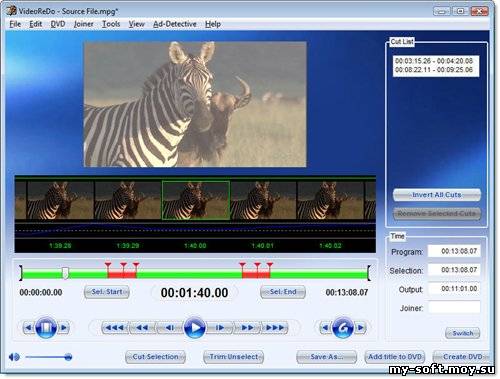
Task: Click the double-arrow forward skip button
Action: tap(247, 328)
